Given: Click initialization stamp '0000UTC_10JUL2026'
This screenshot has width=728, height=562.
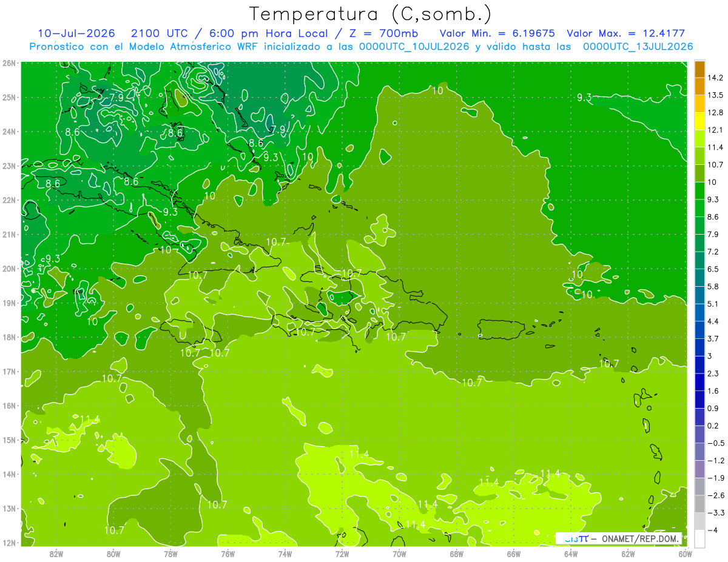Looking at the screenshot, I should (x=415, y=47).
